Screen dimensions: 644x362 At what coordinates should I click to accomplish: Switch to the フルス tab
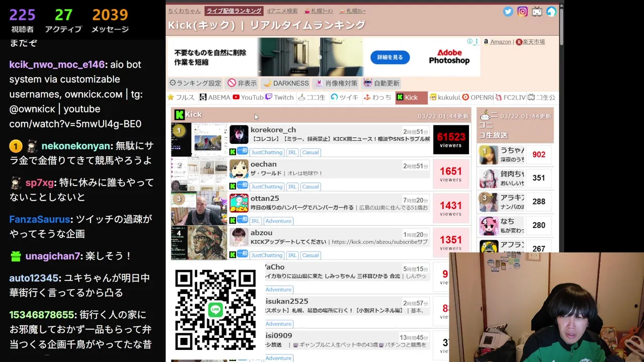pyautogui.click(x=181, y=98)
